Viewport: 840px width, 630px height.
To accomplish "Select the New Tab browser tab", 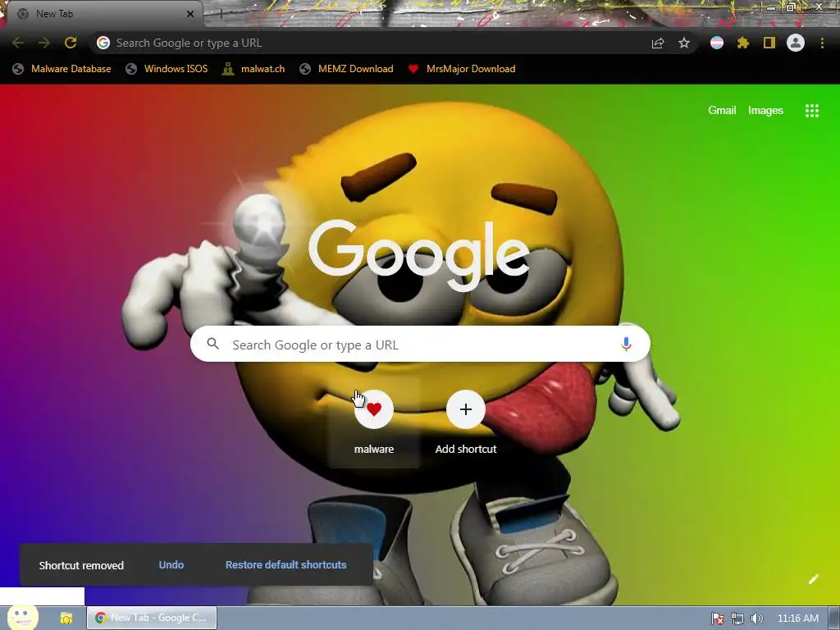I will pyautogui.click(x=104, y=14).
